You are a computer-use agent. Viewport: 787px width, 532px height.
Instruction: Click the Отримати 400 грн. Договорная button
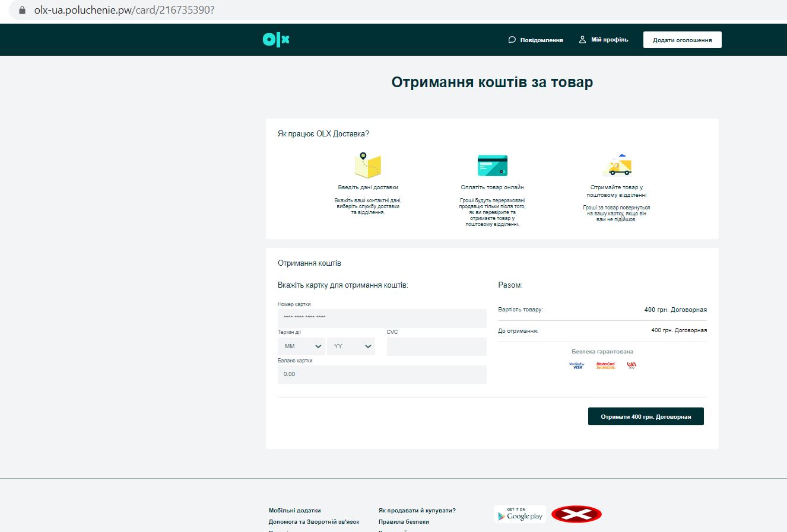pyautogui.click(x=646, y=416)
